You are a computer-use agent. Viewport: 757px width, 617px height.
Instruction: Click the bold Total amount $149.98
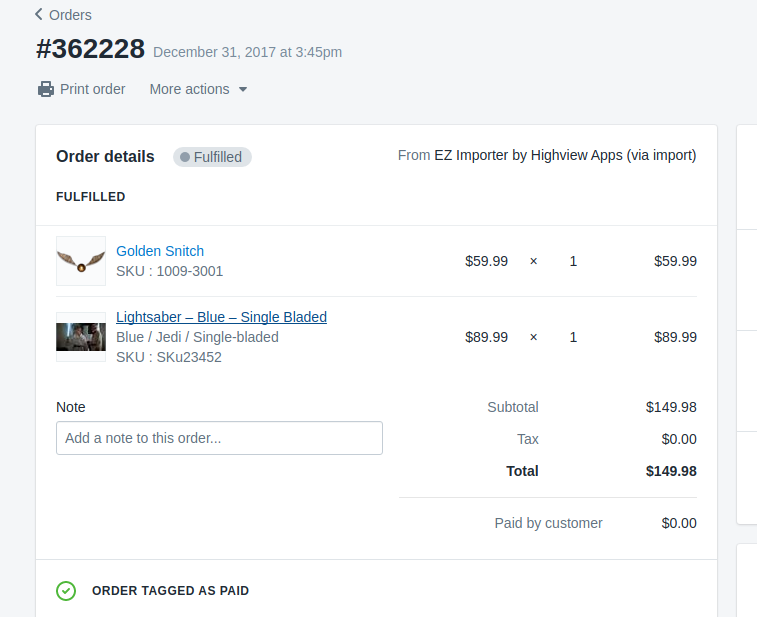[670, 471]
